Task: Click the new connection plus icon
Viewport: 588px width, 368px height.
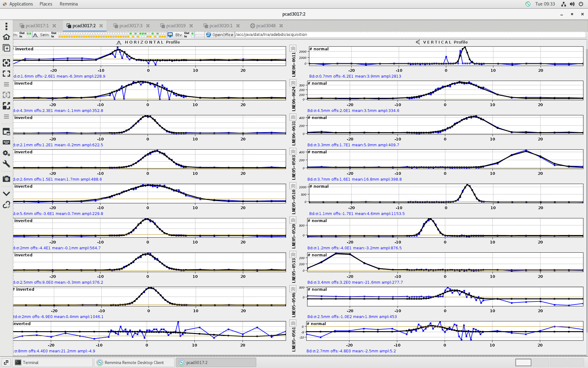Action: (6, 48)
